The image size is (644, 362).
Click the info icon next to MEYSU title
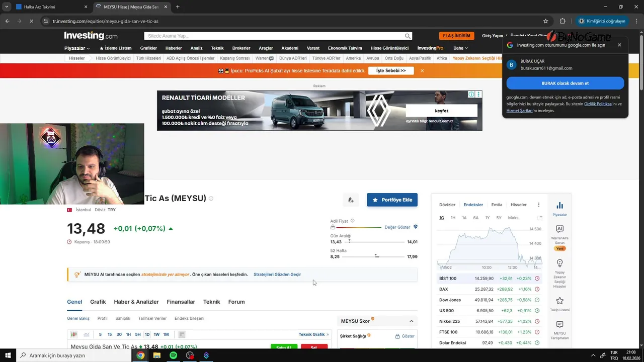tap(211, 199)
